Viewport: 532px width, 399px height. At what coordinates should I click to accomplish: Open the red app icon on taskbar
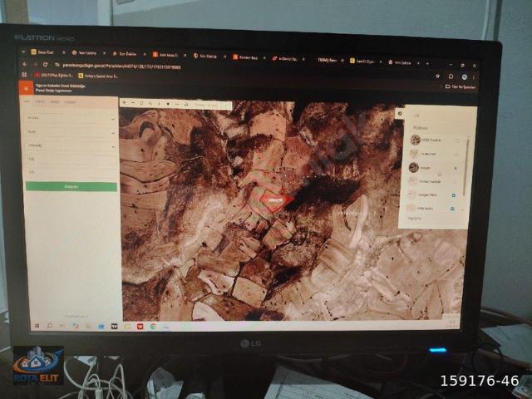tap(140, 327)
